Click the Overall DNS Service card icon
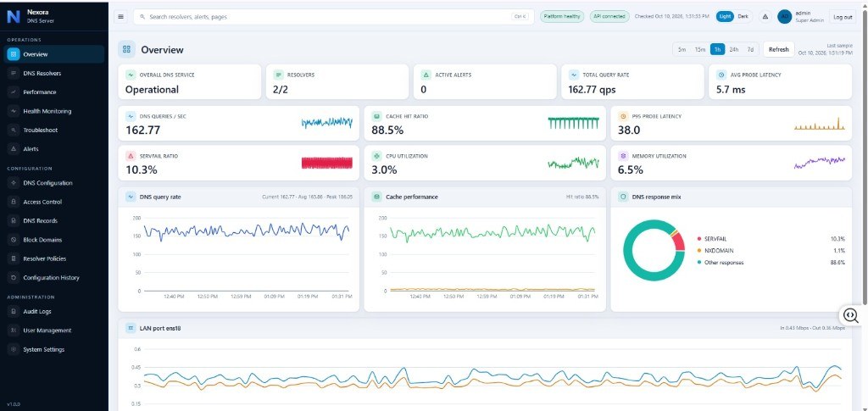Viewport: 868px width, 411px height. [130, 74]
